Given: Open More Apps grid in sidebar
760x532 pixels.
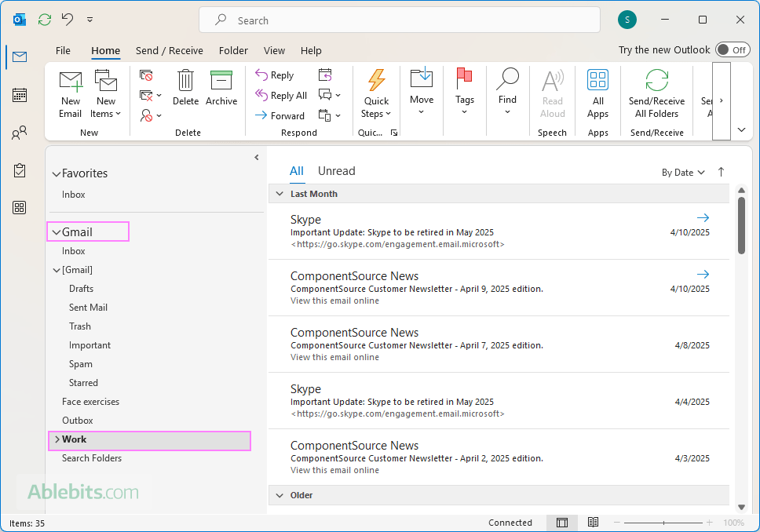Looking at the screenshot, I should (20, 208).
